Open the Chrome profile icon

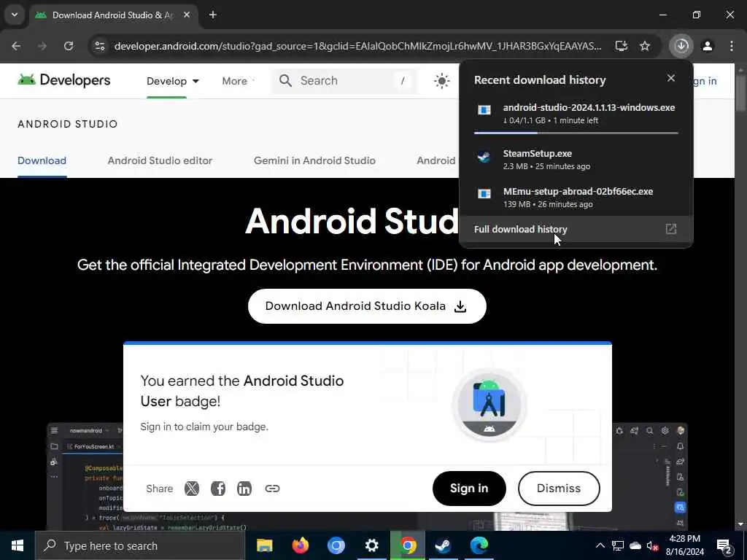click(x=708, y=46)
